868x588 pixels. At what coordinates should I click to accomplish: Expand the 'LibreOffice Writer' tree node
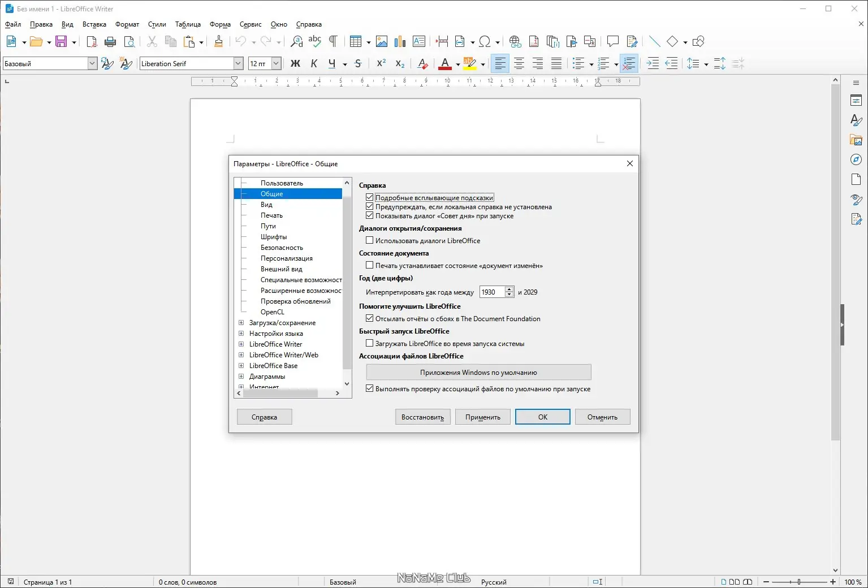pos(241,344)
